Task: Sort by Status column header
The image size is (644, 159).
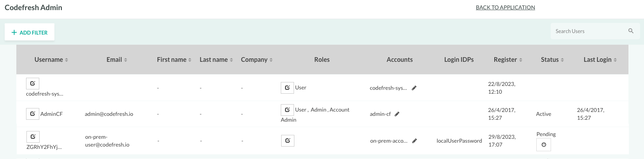Action: click(x=552, y=59)
